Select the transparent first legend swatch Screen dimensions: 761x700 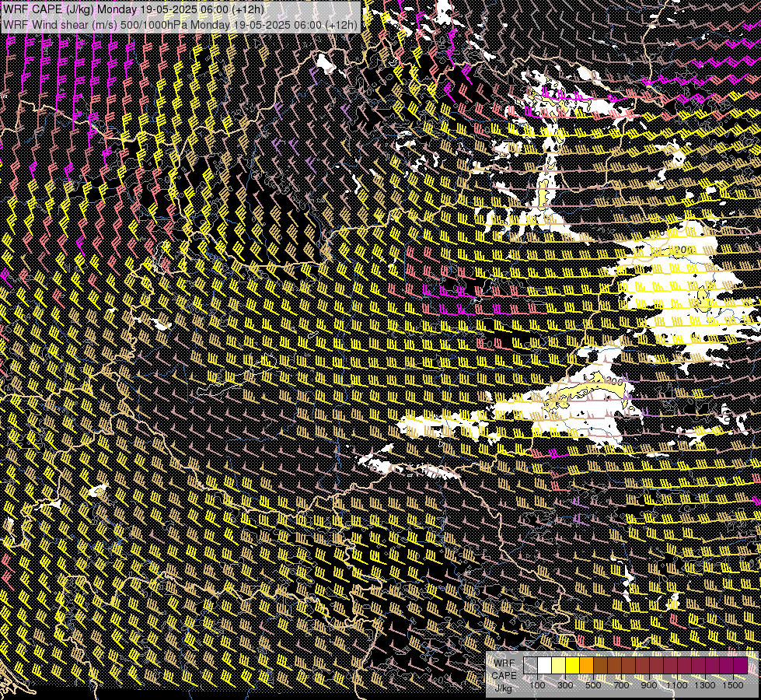pyautogui.click(x=530, y=665)
